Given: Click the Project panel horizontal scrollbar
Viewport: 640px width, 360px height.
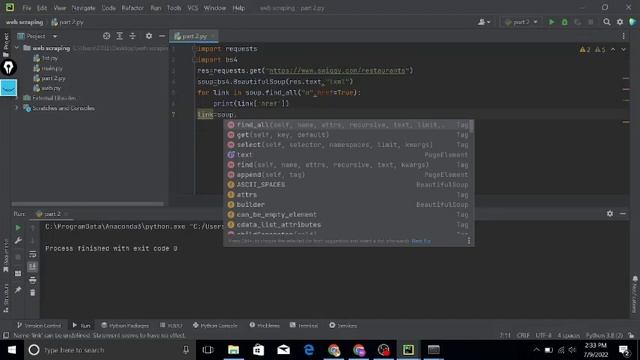Looking at the screenshot, I should (x=88, y=204).
